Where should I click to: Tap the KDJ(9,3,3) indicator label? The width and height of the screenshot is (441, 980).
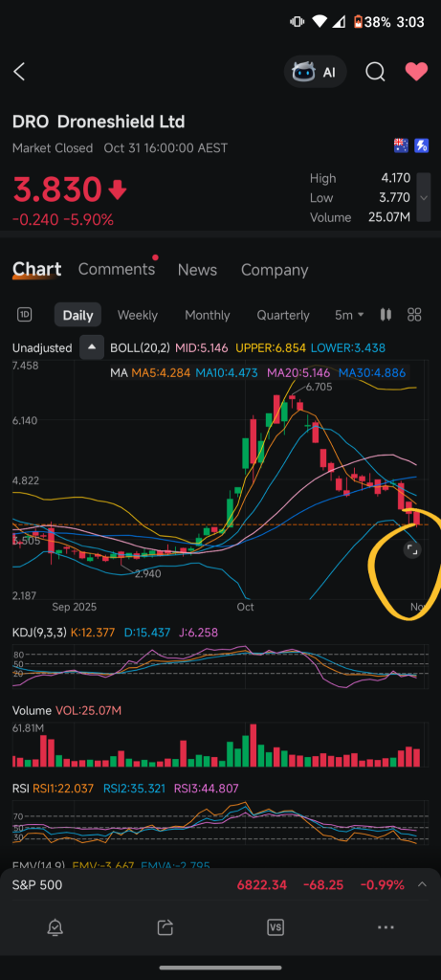coord(38,633)
